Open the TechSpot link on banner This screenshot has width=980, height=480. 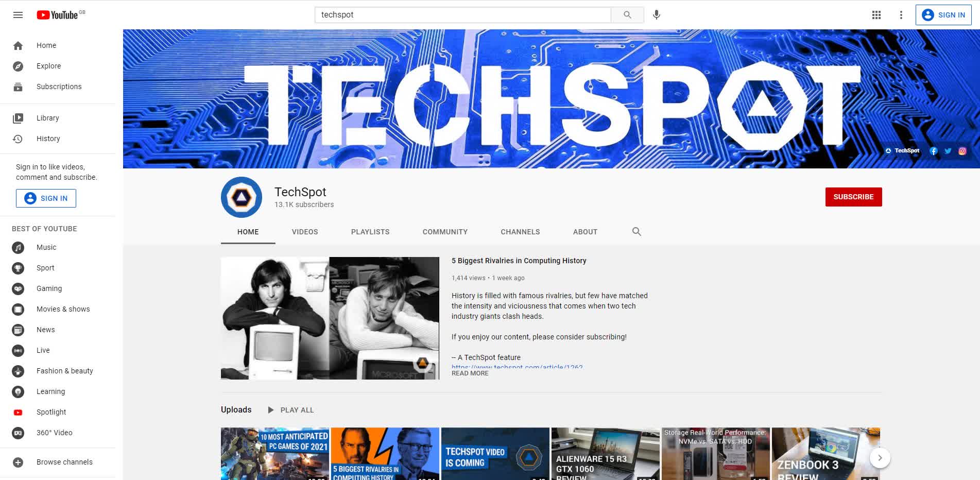pos(902,151)
